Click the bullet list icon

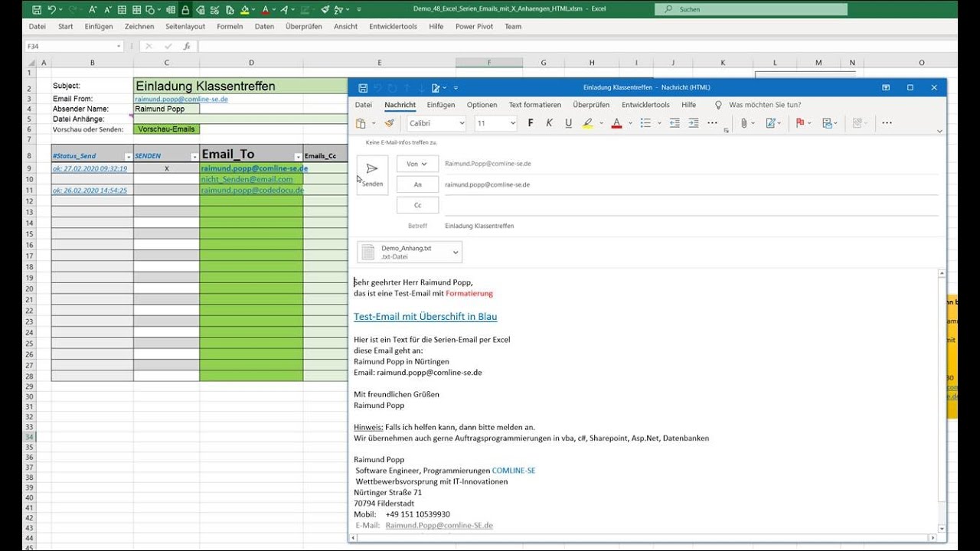coord(645,123)
